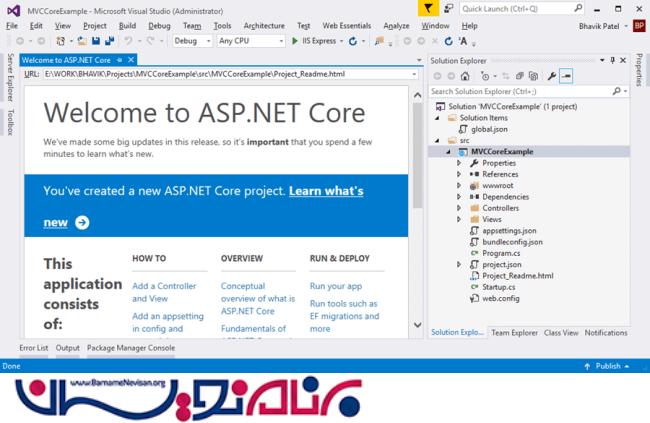The height and width of the screenshot is (423, 650).
Task: Collapse the MVCCoreExample project node
Action: coord(449,151)
